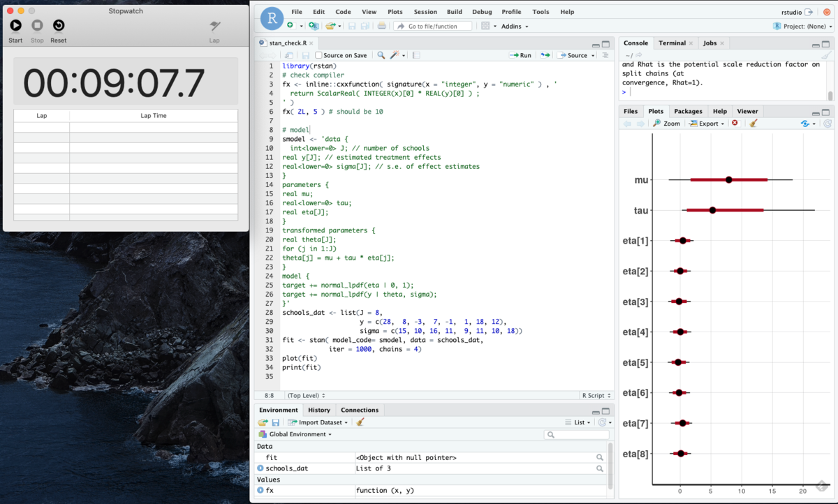Click the Environment search field
Viewport: 838px width, 504px height.
pyautogui.click(x=577, y=434)
